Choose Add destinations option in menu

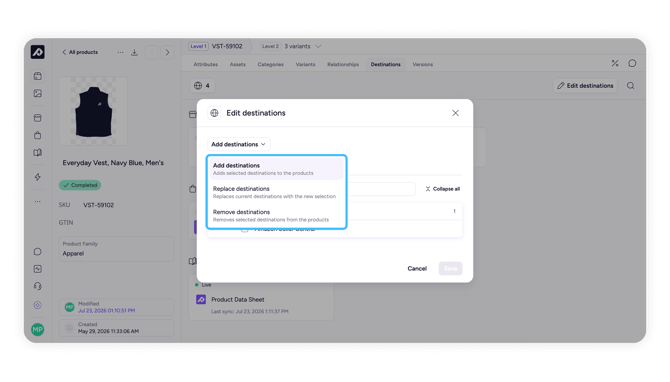tap(276, 169)
